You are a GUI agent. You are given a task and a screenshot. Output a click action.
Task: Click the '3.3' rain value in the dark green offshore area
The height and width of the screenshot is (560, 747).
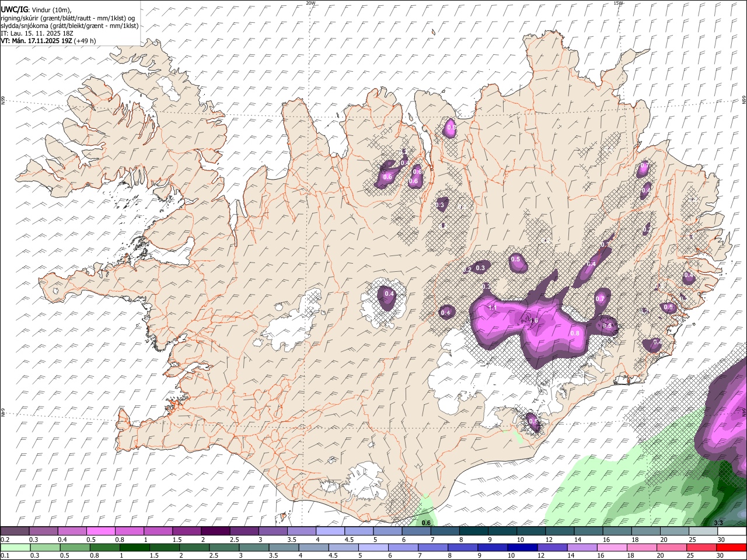718,523
